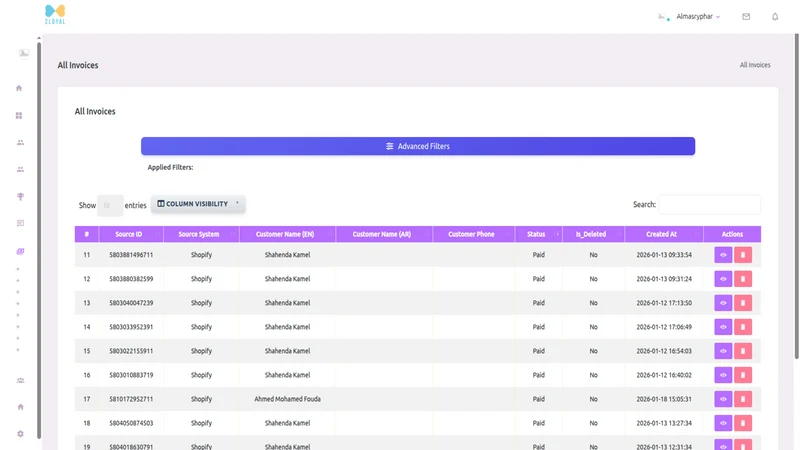Click created date 2026-01-18 15:05:31
Viewport: 800px width, 450px height.
(664, 399)
